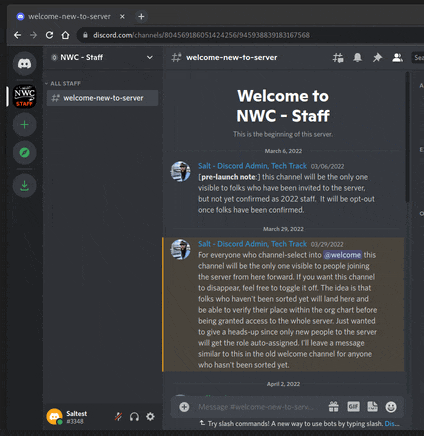The height and width of the screenshot is (436, 424).
Task: Click the Saltest username text
Action: pyautogui.click(x=77, y=414)
